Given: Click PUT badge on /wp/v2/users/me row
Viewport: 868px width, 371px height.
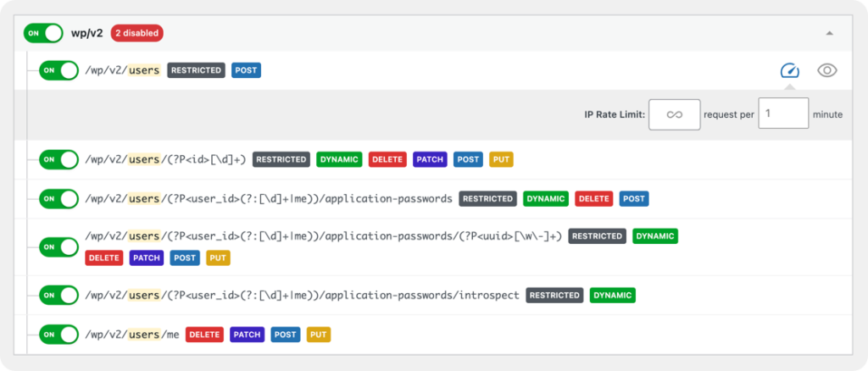Looking at the screenshot, I should coord(319,335).
